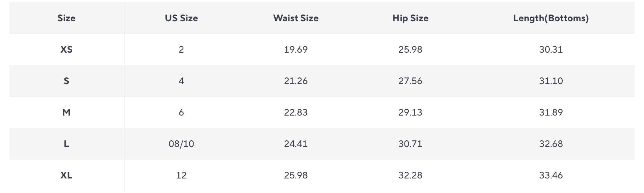The height and width of the screenshot is (193, 644).
Task: Click length value 33.46
Action: tap(551, 175)
